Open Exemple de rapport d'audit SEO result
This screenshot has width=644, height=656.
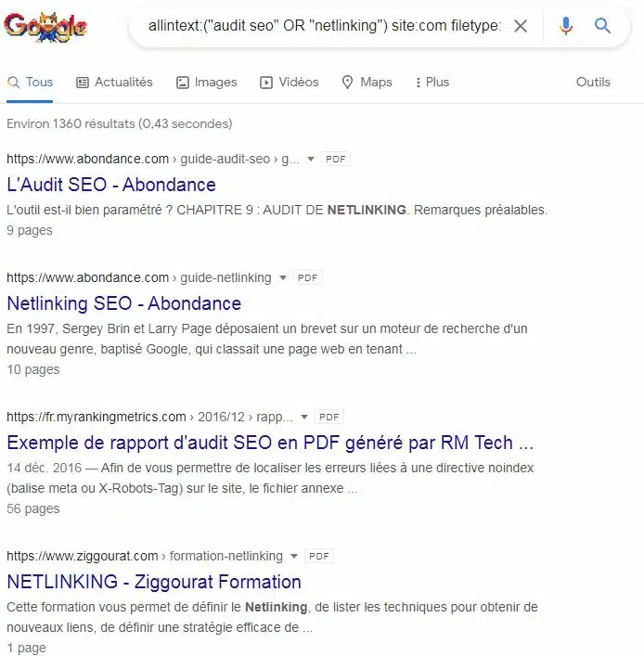(x=270, y=443)
